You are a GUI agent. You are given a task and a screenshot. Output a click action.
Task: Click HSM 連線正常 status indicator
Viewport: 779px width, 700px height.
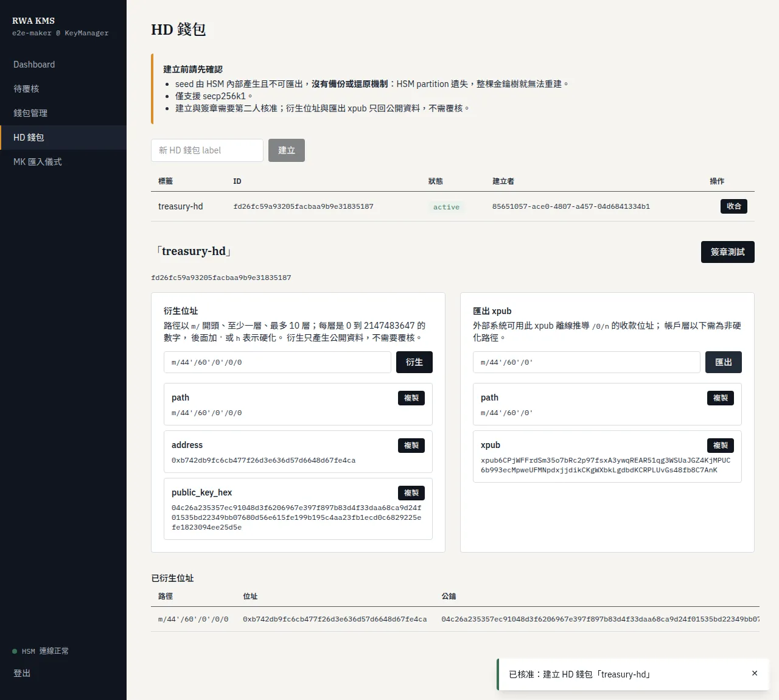pos(40,651)
